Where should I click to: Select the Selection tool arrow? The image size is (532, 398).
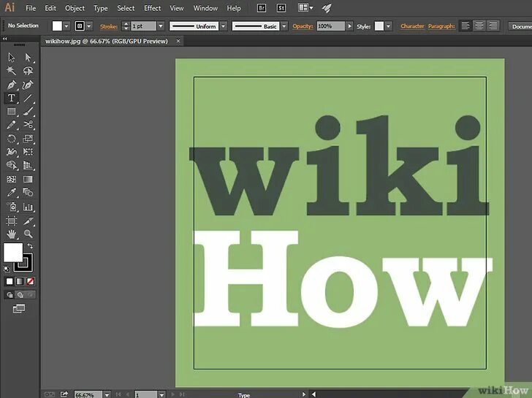tap(11, 57)
